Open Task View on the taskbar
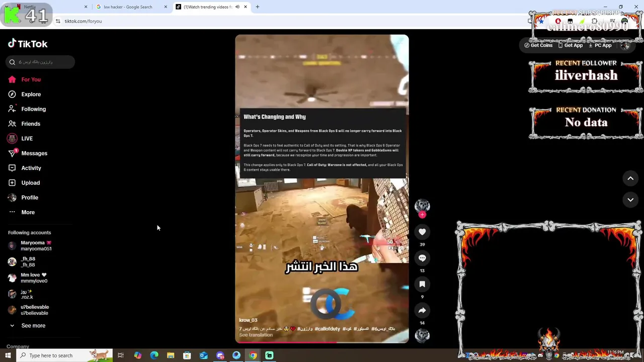Image resolution: width=644 pixels, height=362 pixels. pyautogui.click(x=121, y=355)
